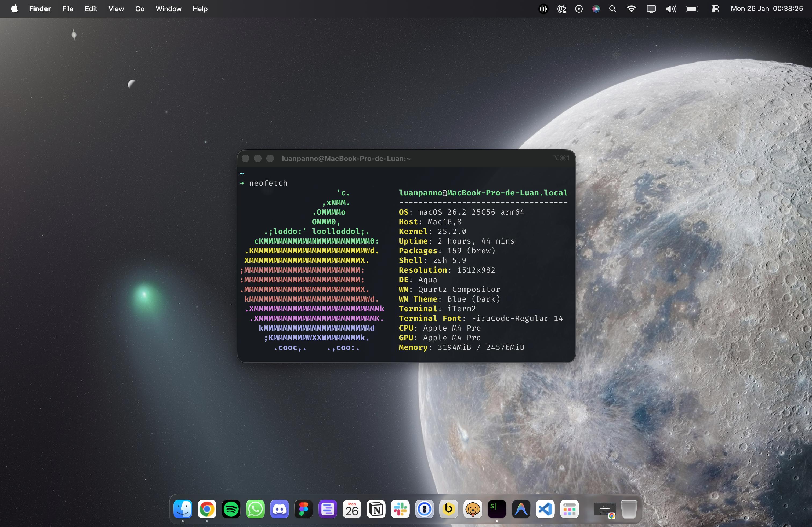Launch Figma from the dock
Screen dimensions: 812x527
coord(304,509)
